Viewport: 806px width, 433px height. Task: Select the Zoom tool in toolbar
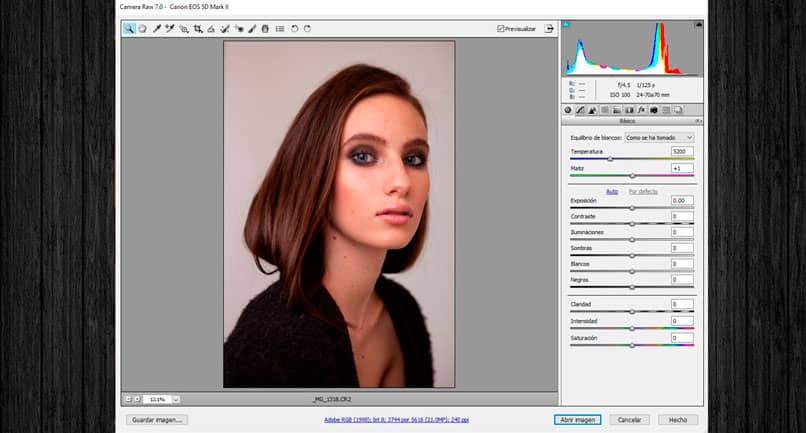129,29
